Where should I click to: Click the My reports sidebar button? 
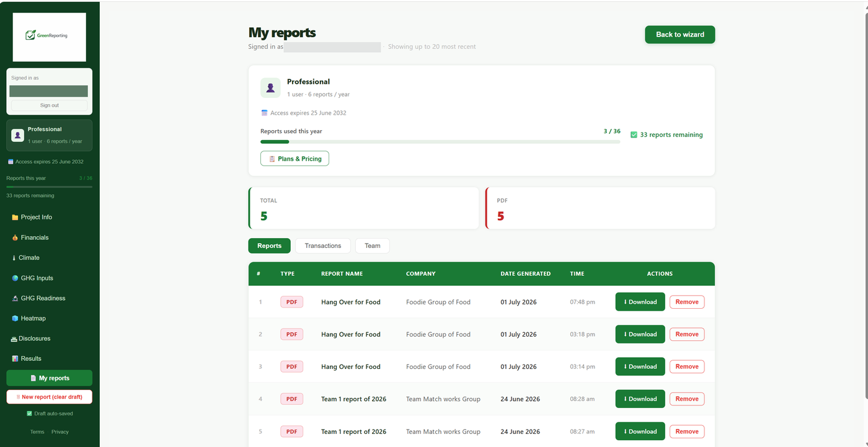click(50, 378)
